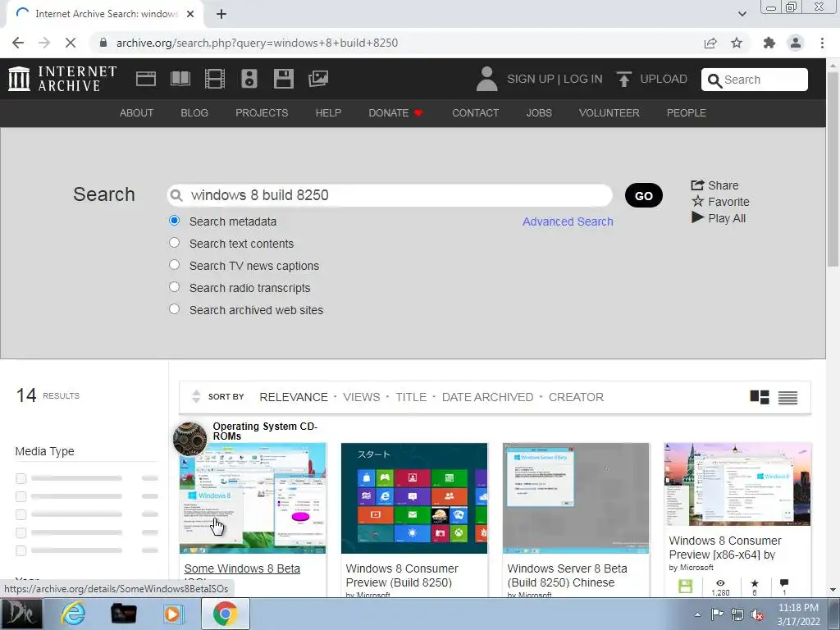840x630 pixels.
Task: Open the Chrome profile icon
Action: tap(796, 43)
